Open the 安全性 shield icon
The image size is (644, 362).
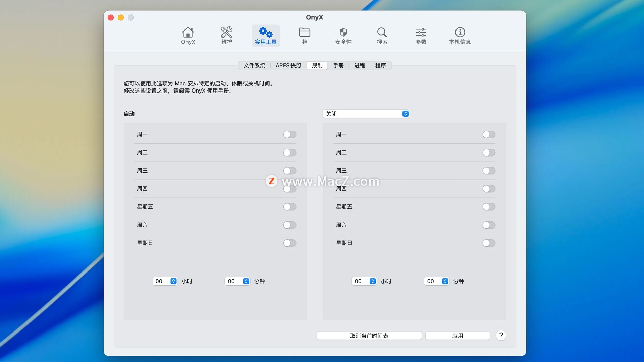tap(343, 36)
